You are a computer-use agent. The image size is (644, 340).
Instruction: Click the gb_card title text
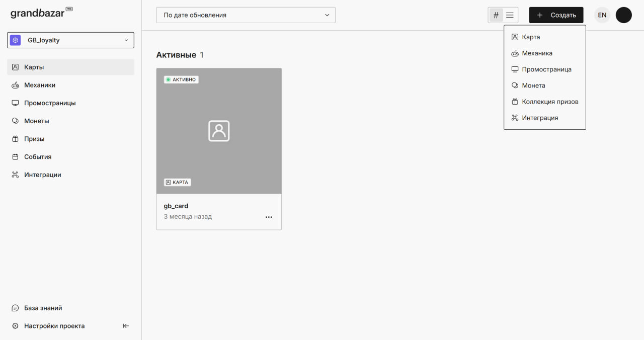click(x=176, y=206)
